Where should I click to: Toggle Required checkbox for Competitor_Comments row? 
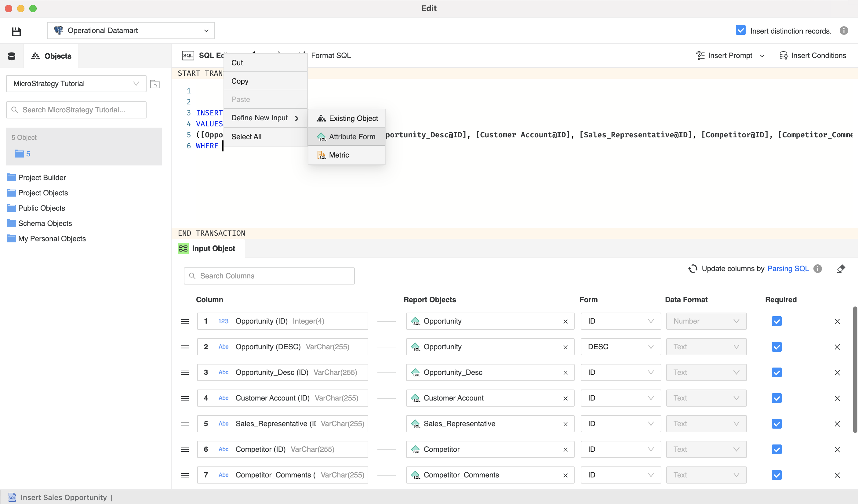coord(776,475)
